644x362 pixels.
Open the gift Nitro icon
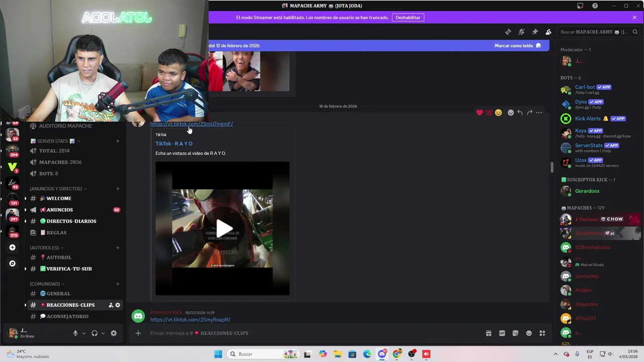pos(489,333)
